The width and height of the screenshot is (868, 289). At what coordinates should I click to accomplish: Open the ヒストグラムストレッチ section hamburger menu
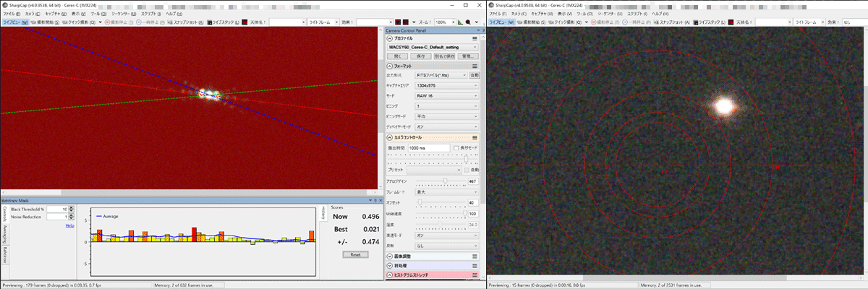(475, 275)
